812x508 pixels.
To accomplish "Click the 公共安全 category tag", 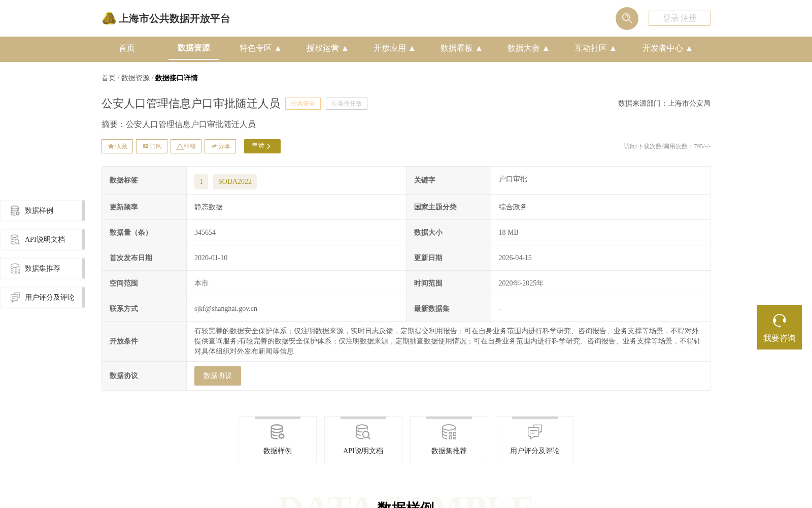I will pos(303,104).
